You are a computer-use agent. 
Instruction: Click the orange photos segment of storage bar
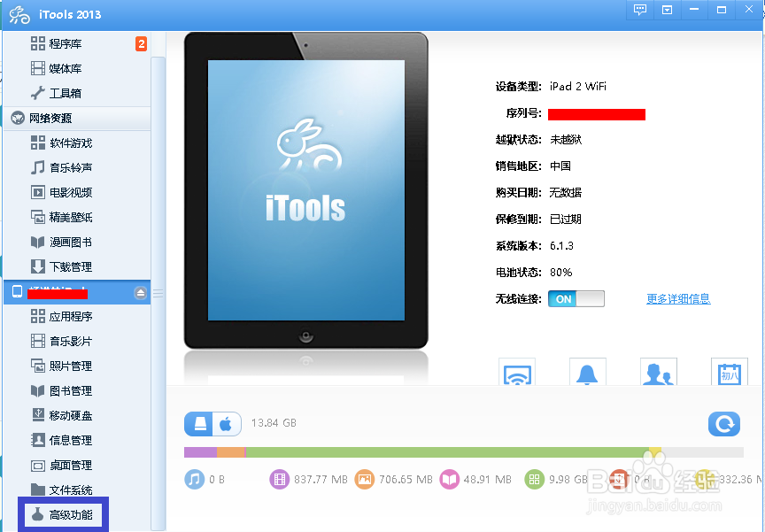[230, 452]
